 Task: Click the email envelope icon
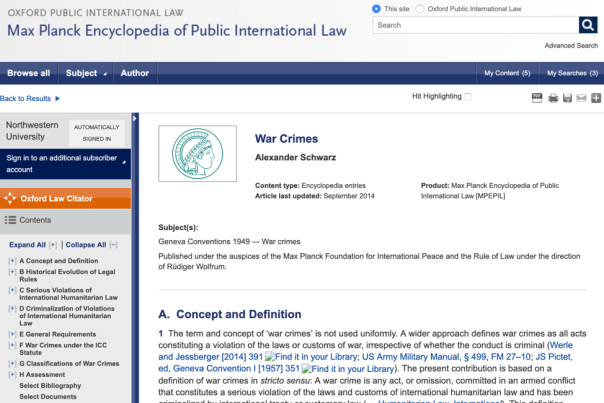(581, 98)
